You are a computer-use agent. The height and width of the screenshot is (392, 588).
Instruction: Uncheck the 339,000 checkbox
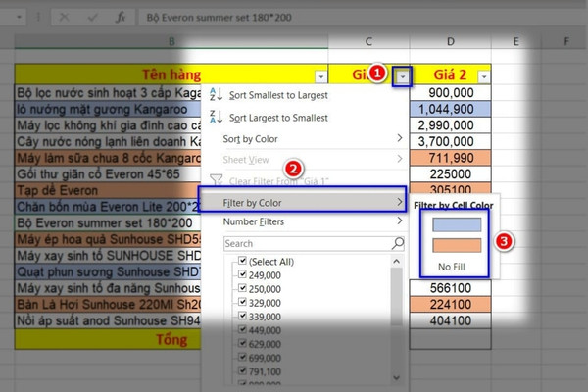pyautogui.click(x=243, y=316)
